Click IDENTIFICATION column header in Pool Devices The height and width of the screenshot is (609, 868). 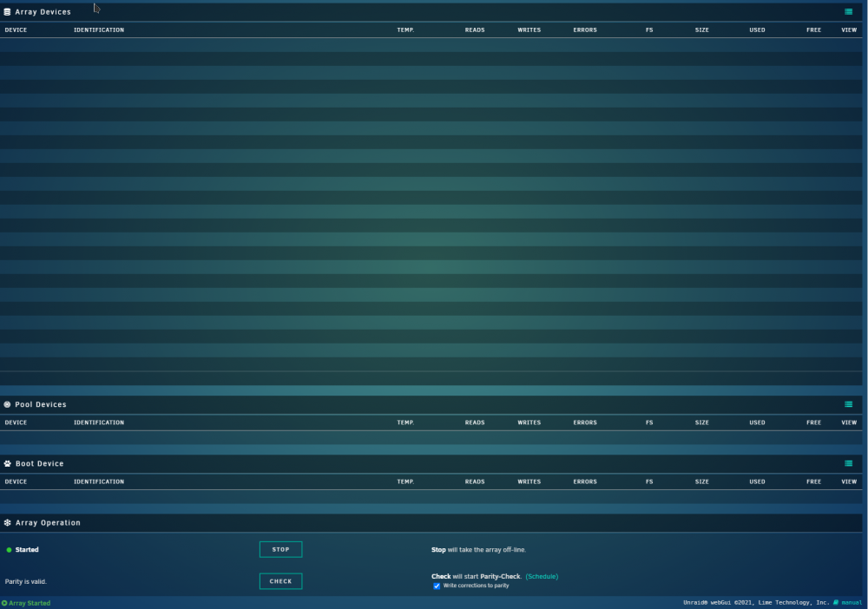click(99, 422)
